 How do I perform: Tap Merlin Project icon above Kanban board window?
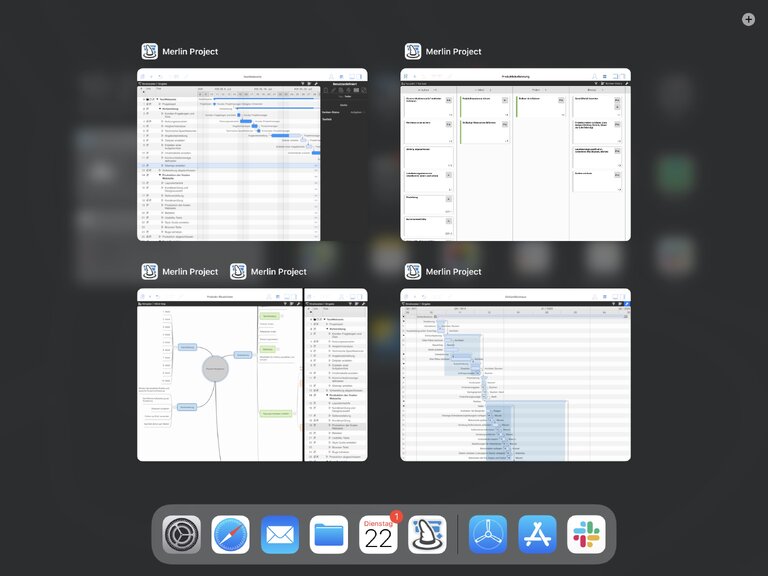tap(413, 52)
